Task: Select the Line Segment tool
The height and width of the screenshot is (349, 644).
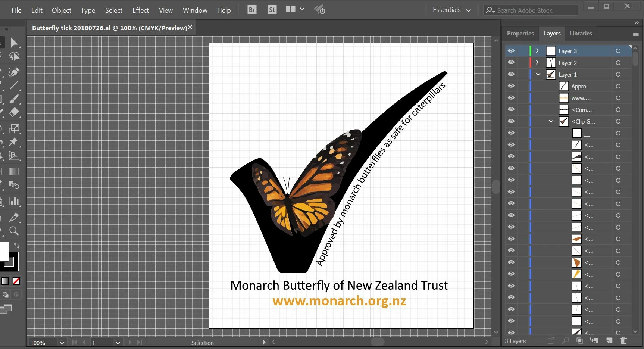Action: pos(14,85)
